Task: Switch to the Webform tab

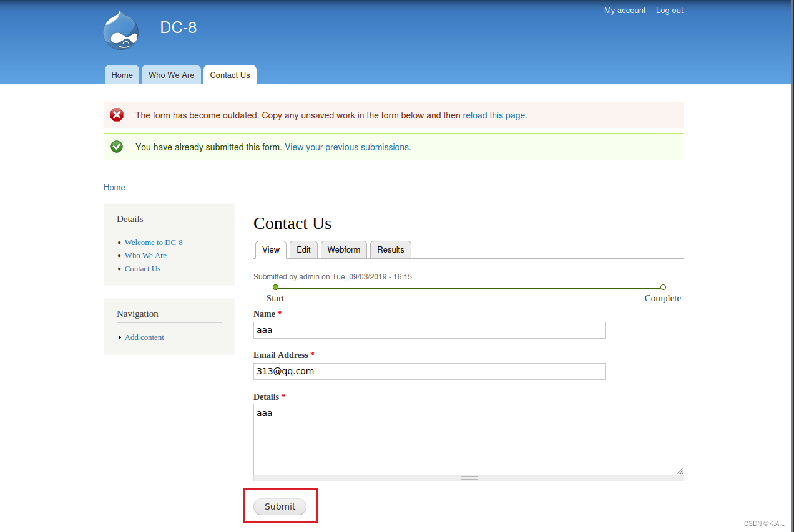Action: [x=343, y=249]
